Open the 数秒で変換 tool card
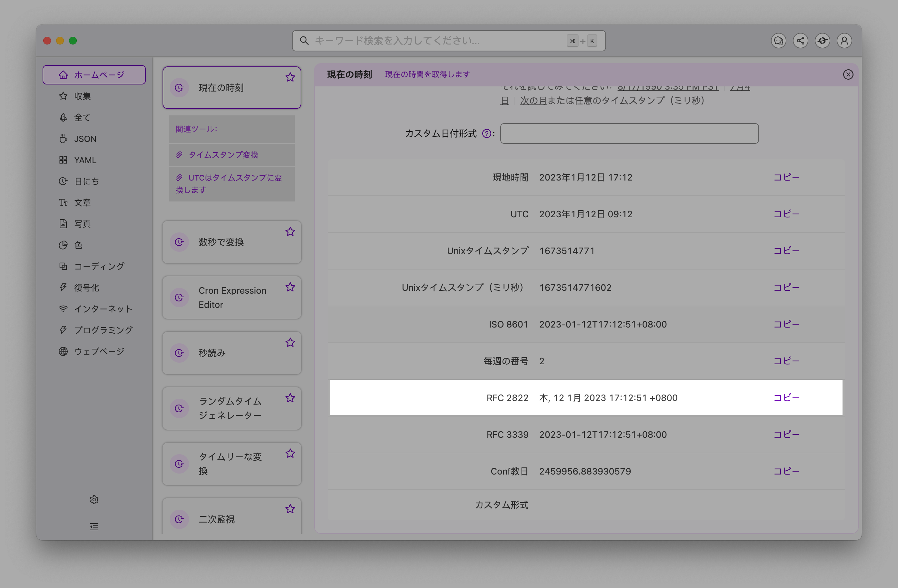Viewport: 898px width, 588px height. [x=232, y=242]
